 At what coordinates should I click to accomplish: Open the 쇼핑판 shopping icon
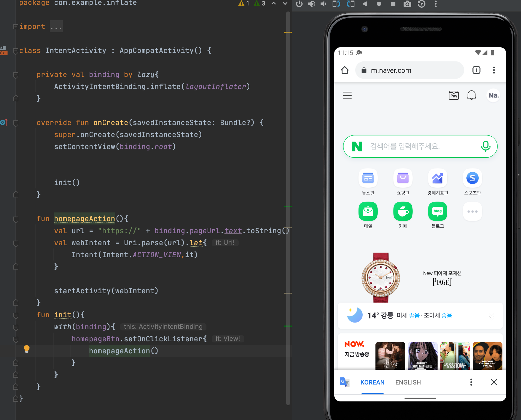[403, 178]
